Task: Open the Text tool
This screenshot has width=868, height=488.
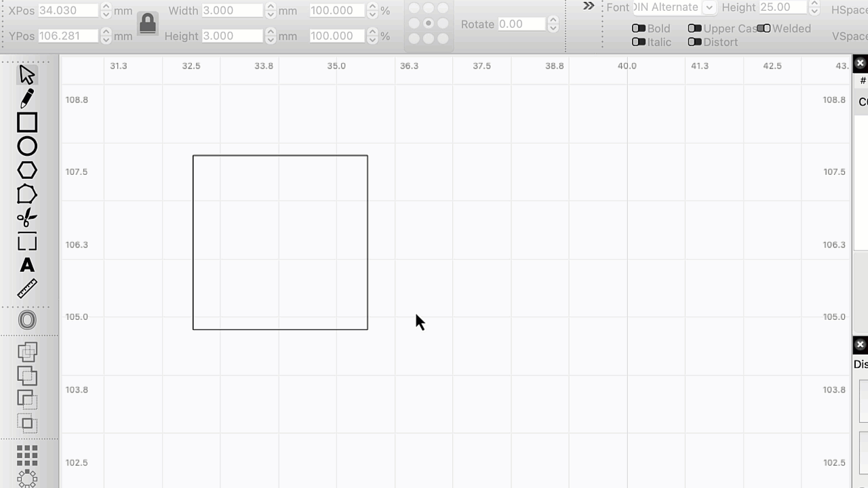Action: [27, 265]
